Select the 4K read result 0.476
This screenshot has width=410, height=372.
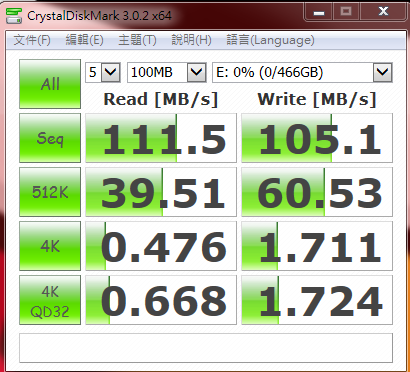pos(161,246)
